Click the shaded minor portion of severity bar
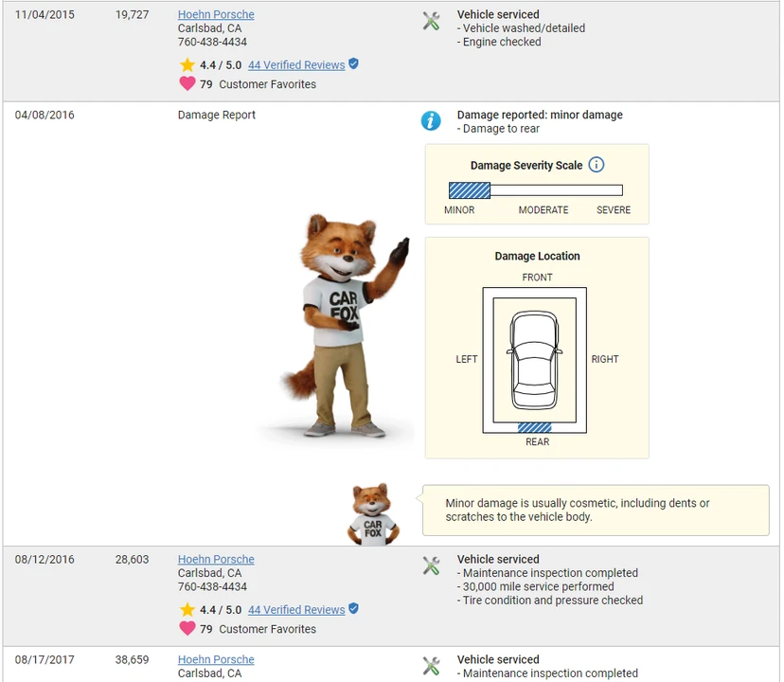 [x=469, y=190]
